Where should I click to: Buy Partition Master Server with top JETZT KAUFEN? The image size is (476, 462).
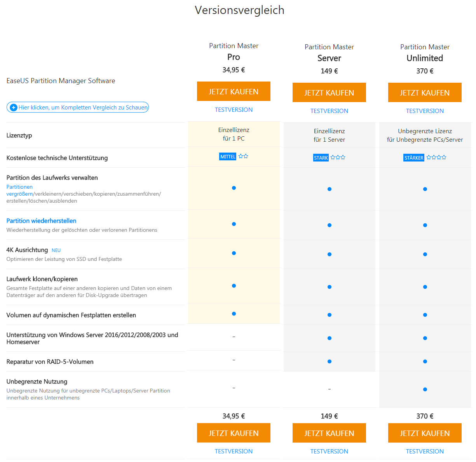(x=329, y=92)
